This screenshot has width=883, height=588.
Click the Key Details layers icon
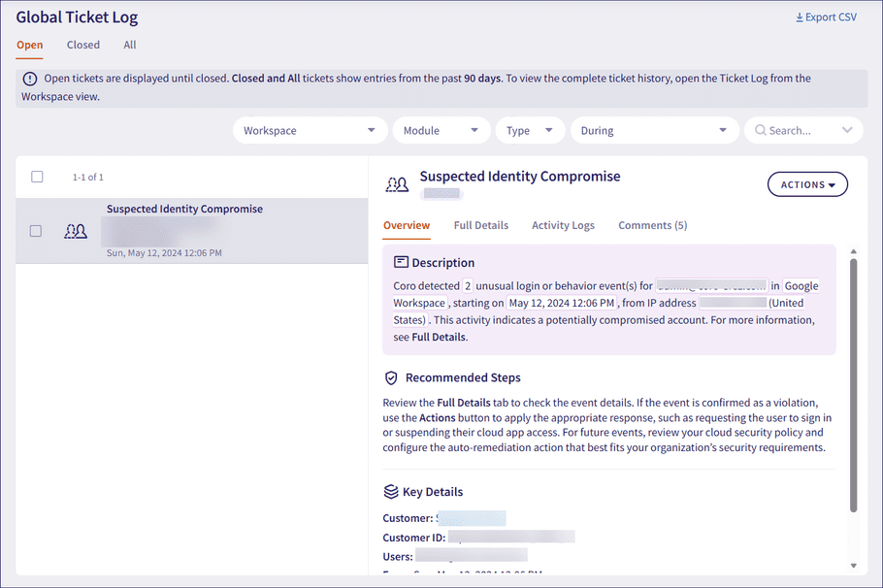pyautogui.click(x=391, y=491)
